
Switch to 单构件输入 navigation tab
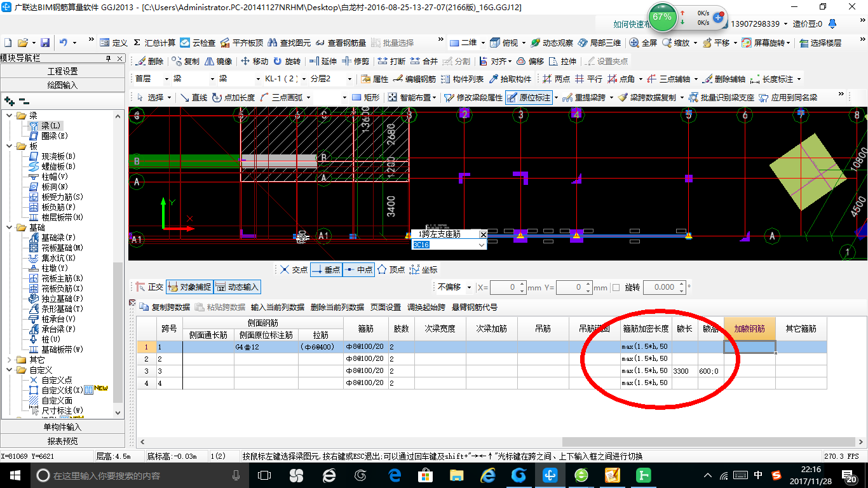(62, 427)
